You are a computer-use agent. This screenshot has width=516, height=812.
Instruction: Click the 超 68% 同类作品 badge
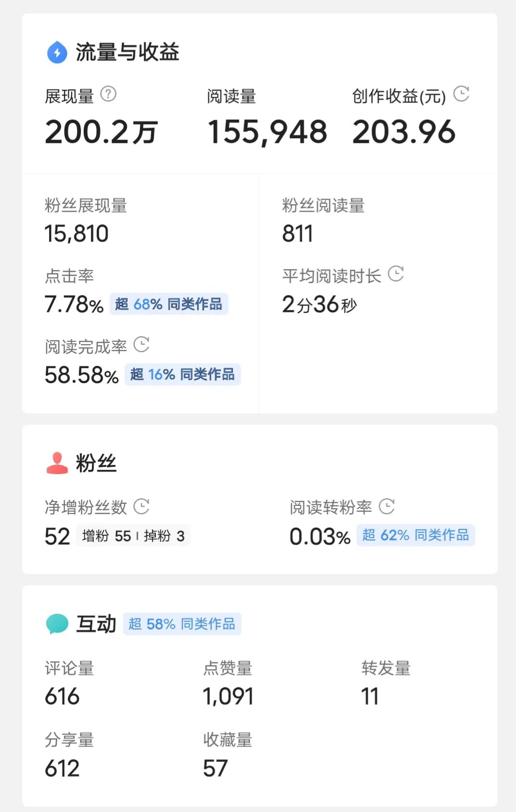168,304
